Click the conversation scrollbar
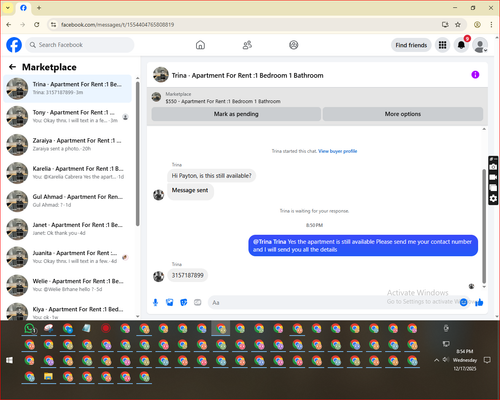Viewport: 500px width, 400px height. 484,227
